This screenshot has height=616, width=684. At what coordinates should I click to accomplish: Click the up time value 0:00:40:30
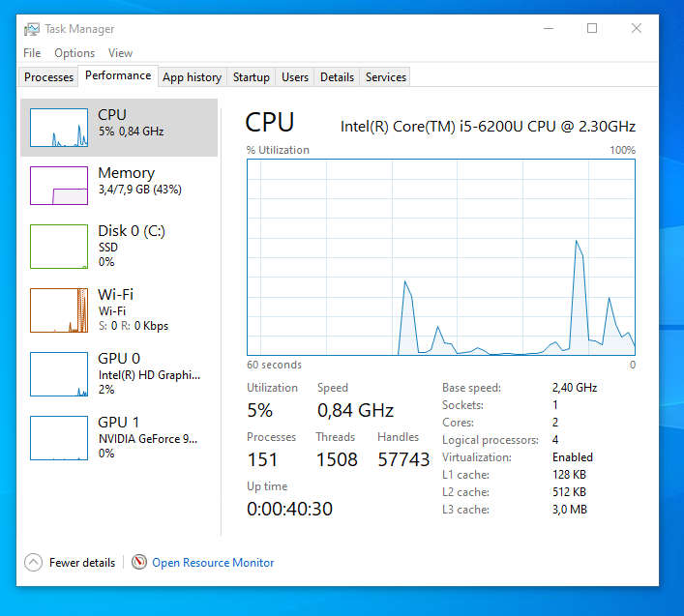pos(289,509)
